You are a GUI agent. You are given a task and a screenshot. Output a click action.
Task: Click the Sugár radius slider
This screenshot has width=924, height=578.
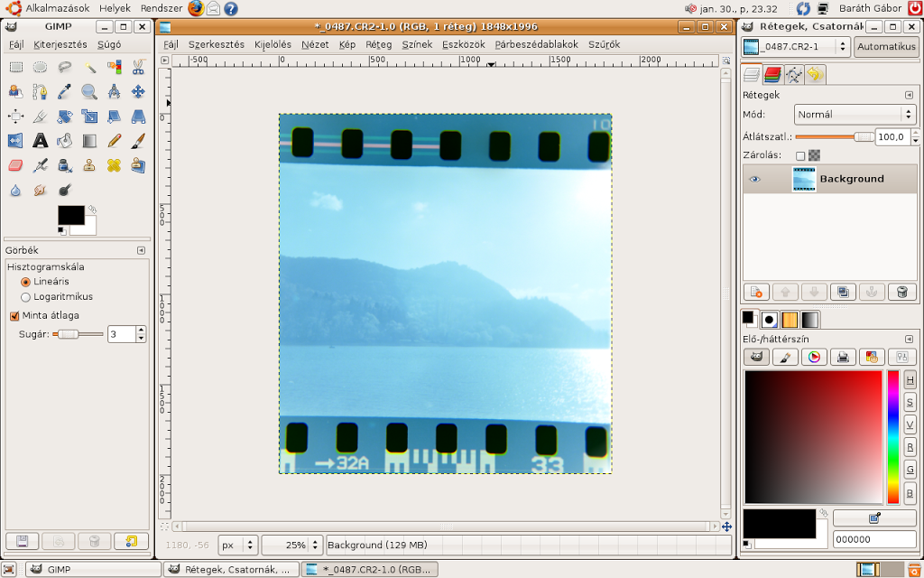(78, 334)
